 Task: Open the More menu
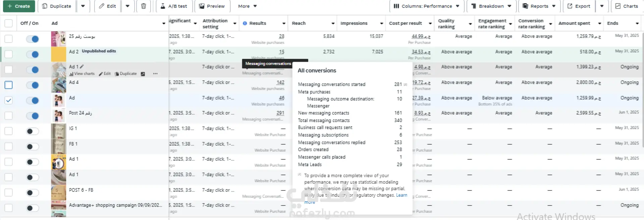pyautogui.click(x=247, y=6)
